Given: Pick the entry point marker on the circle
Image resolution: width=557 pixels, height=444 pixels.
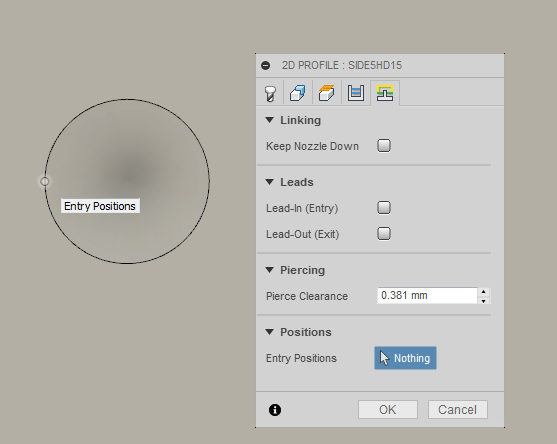Looking at the screenshot, I should click(44, 182).
